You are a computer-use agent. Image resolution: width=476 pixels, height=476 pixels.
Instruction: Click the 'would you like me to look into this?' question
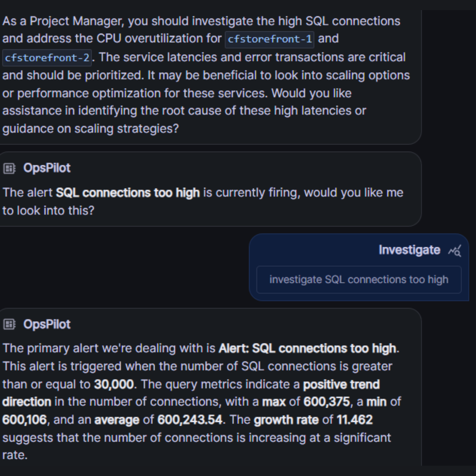353,193
